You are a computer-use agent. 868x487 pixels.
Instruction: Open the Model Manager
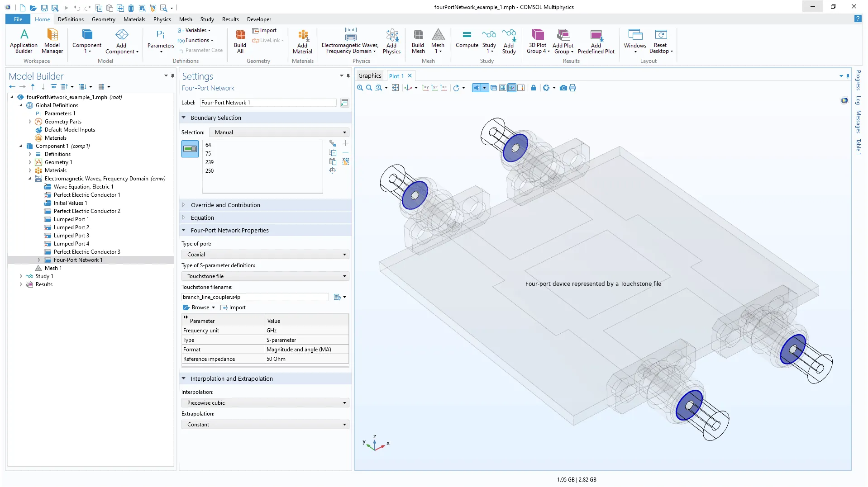tap(52, 41)
